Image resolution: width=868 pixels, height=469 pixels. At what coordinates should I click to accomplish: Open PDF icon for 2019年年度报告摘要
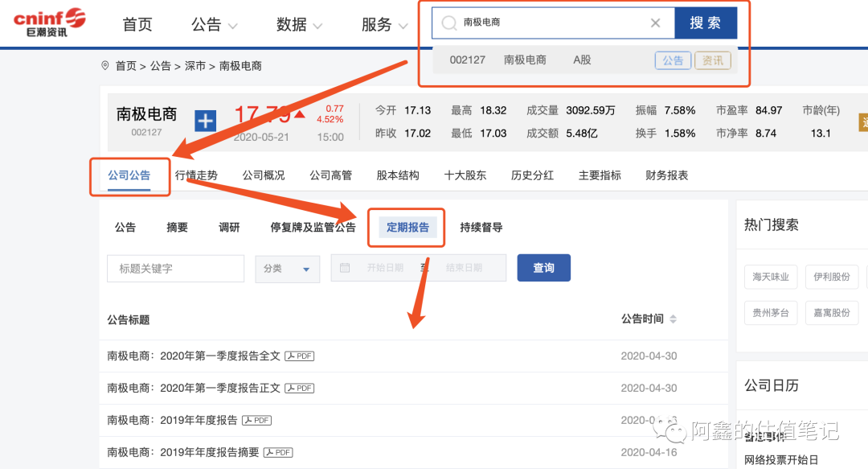coord(278,452)
